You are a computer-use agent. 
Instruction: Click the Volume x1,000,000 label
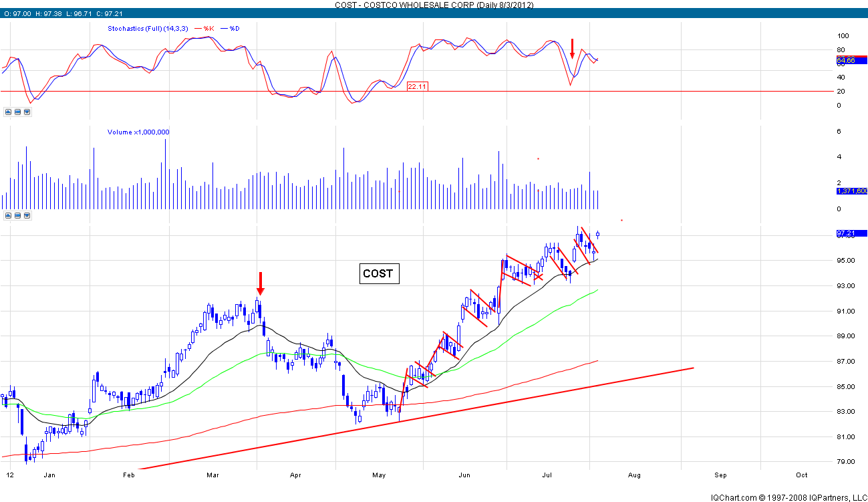[x=138, y=132]
